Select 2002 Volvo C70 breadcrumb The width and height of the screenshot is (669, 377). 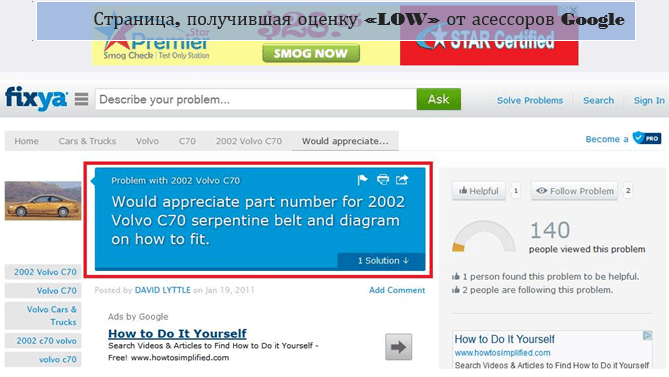[249, 141]
